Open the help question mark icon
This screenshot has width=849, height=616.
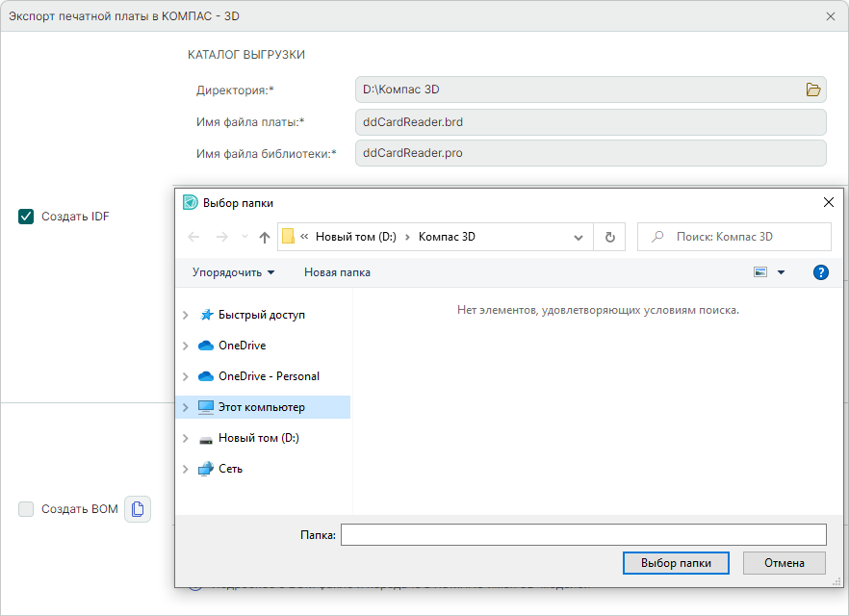(x=821, y=272)
